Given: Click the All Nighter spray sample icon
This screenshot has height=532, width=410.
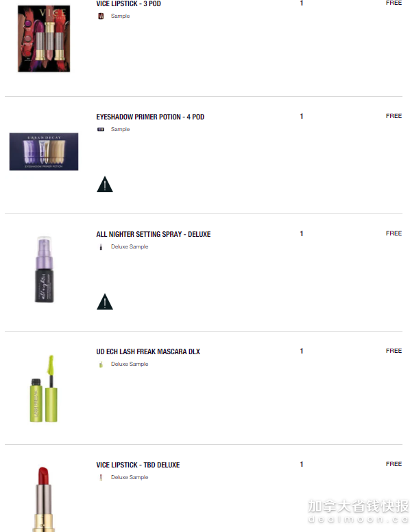Looking at the screenshot, I should pyautogui.click(x=101, y=246).
